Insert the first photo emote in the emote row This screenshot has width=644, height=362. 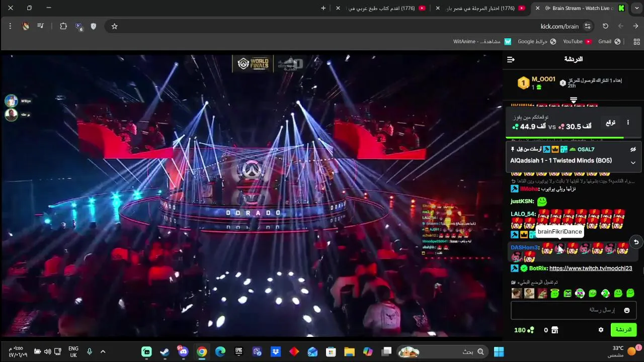click(x=517, y=293)
